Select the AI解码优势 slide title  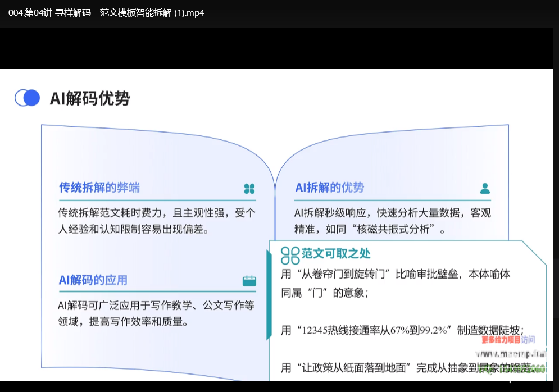point(90,98)
